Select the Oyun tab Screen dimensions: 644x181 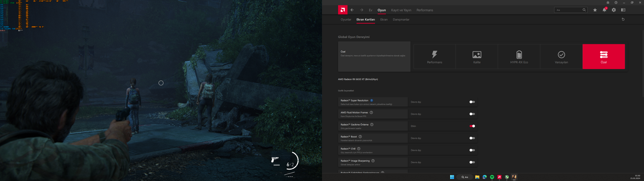pos(382,10)
